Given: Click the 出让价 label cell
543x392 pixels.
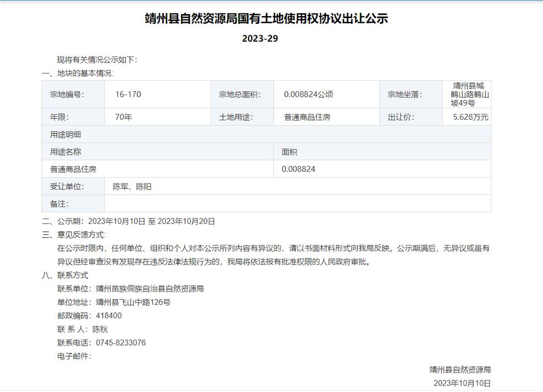Looking at the screenshot, I should click(x=411, y=117).
